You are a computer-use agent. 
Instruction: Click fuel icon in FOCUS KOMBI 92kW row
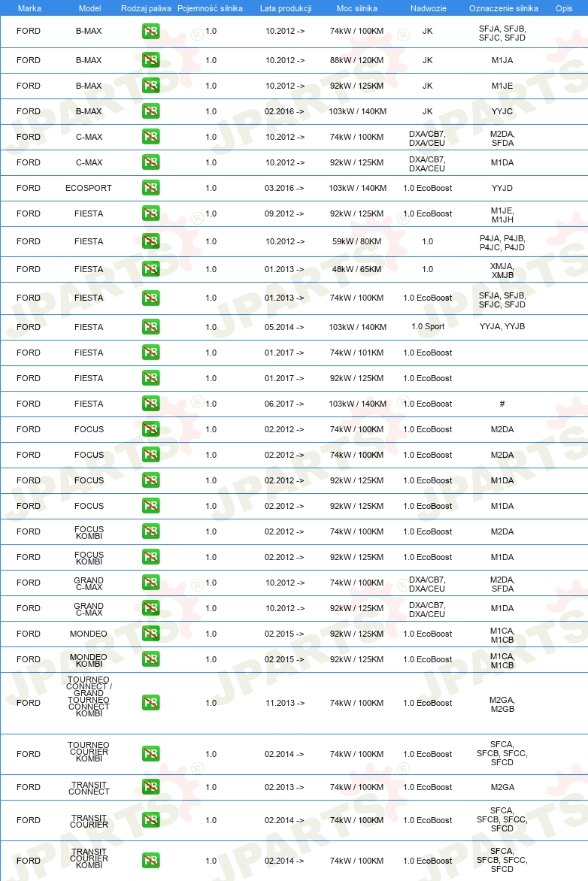[150, 557]
